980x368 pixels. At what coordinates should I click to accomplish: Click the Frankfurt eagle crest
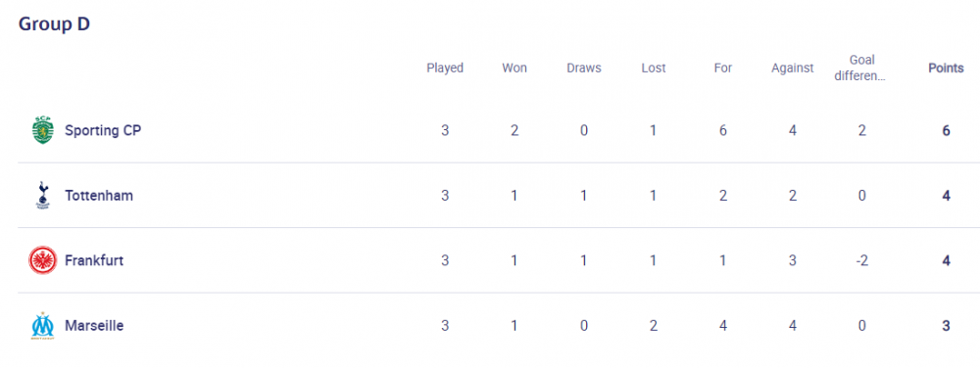(43, 260)
